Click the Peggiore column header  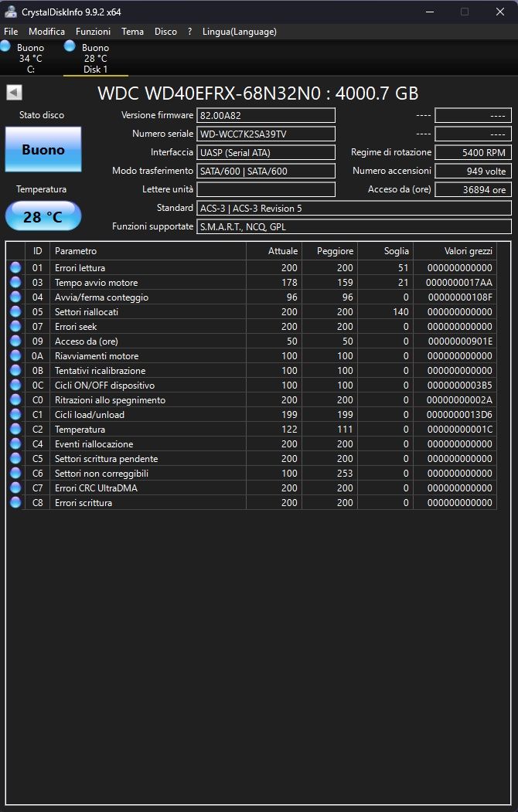(x=329, y=251)
